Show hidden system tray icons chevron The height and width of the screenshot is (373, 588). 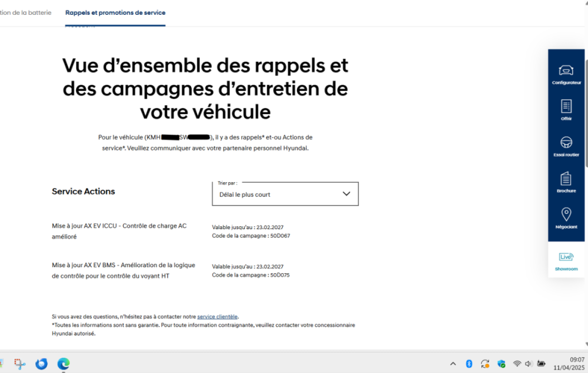452,364
